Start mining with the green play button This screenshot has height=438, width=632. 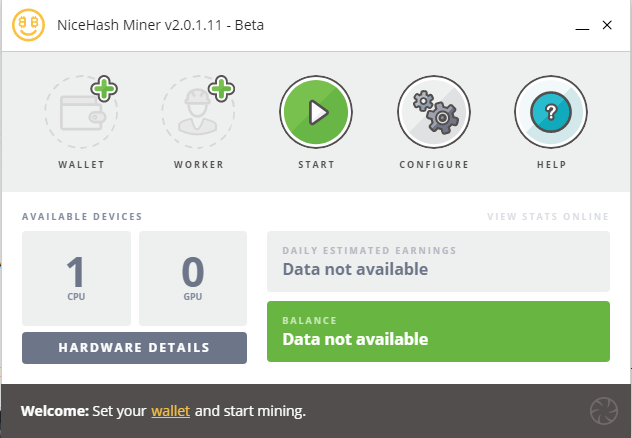click(316, 112)
